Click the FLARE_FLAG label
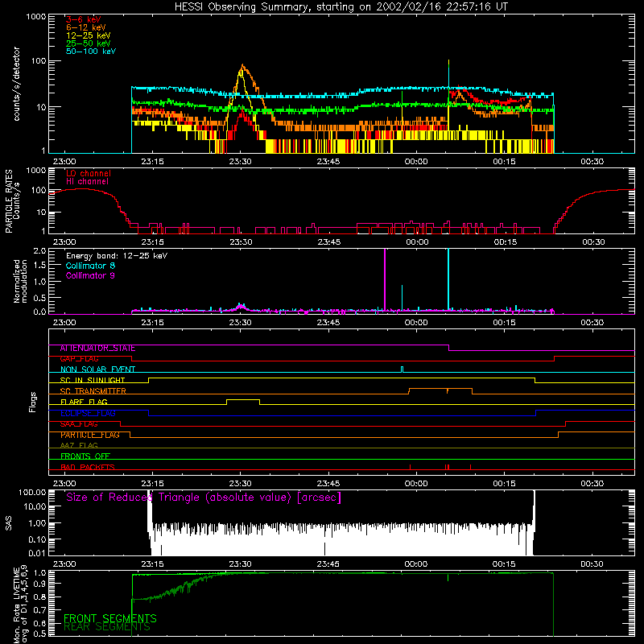 click(x=84, y=402)
